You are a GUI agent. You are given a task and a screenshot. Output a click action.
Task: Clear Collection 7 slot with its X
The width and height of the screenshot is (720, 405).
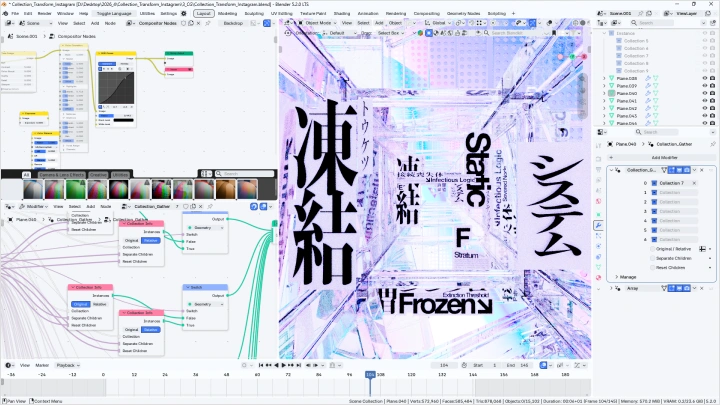[x=694, y=183]
